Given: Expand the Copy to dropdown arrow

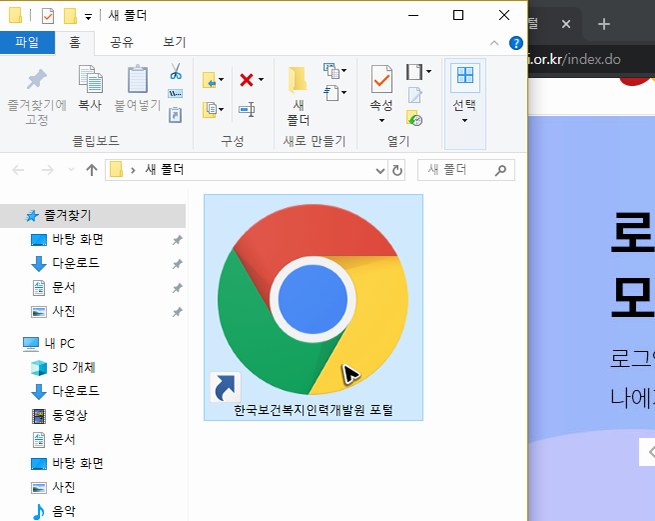Looking at the screenshot, I should pos(221,109).
